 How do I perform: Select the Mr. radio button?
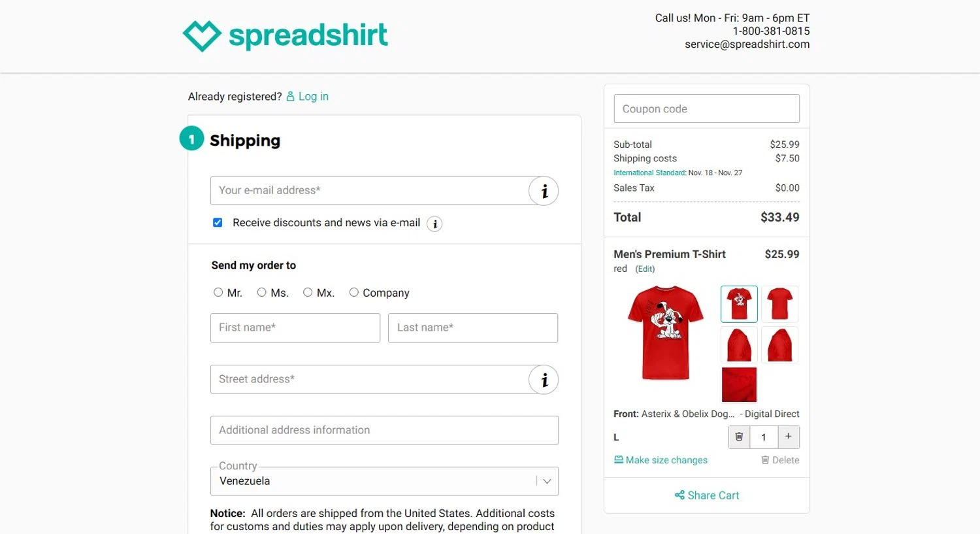coord(218,292)
